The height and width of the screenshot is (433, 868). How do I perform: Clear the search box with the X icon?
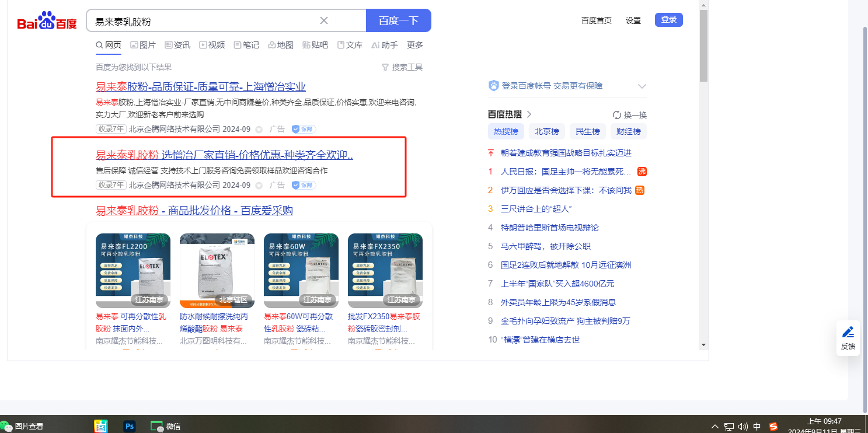(324, 21)
